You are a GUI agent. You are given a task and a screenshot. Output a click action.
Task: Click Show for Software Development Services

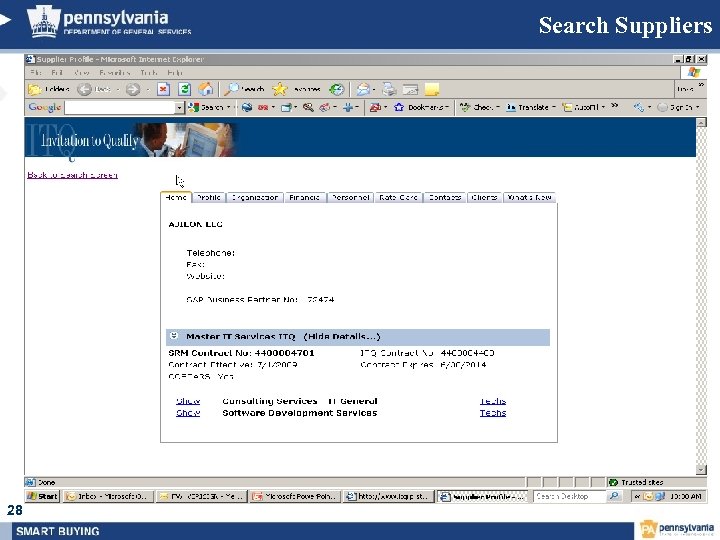coord(188,413)
